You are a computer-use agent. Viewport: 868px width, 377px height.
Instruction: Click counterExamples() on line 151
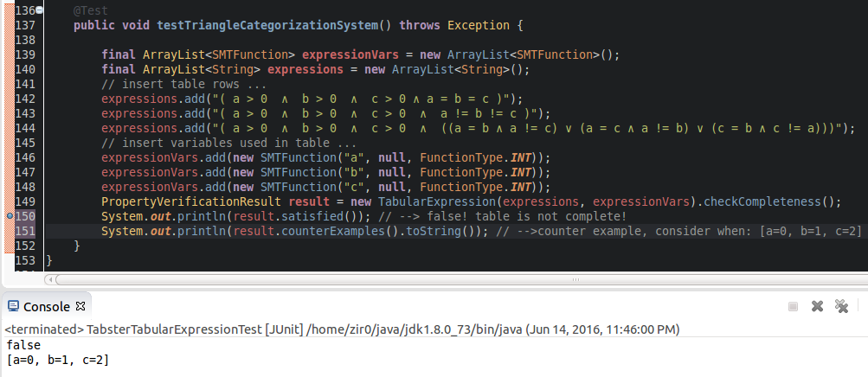pyautogui.click(x=340, y=231)
